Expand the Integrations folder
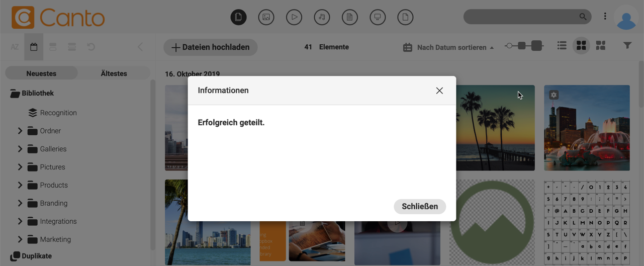644x266 pixels. tap(20, 221)
